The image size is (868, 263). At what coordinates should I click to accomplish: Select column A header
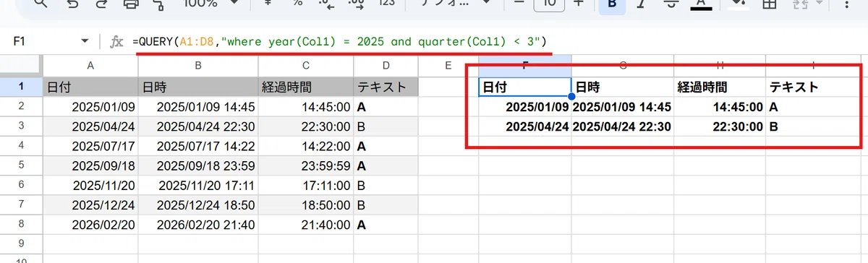[90, 66]
